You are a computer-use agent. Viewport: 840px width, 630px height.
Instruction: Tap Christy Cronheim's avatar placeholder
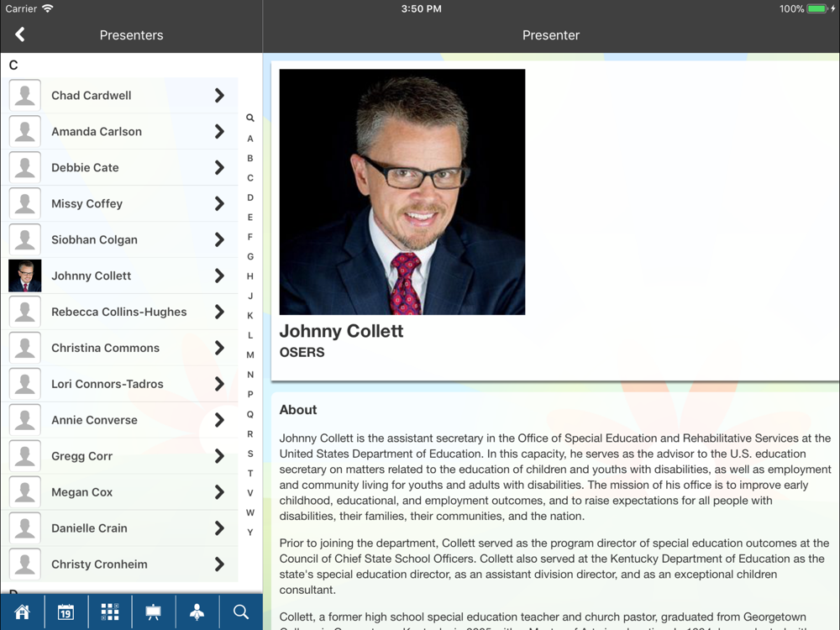[x=24, y=564]
